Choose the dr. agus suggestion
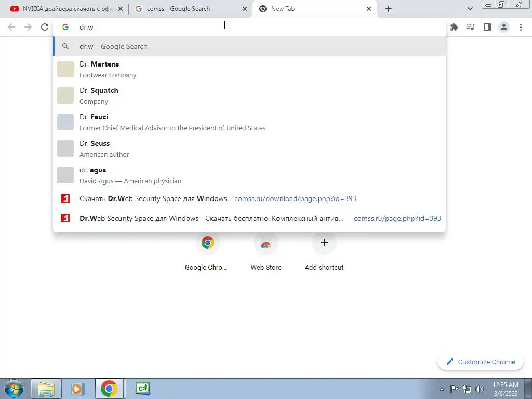Image resolution: width=532 pixels, height=399 pixels. pyautogui.click(x=249, y=175)
